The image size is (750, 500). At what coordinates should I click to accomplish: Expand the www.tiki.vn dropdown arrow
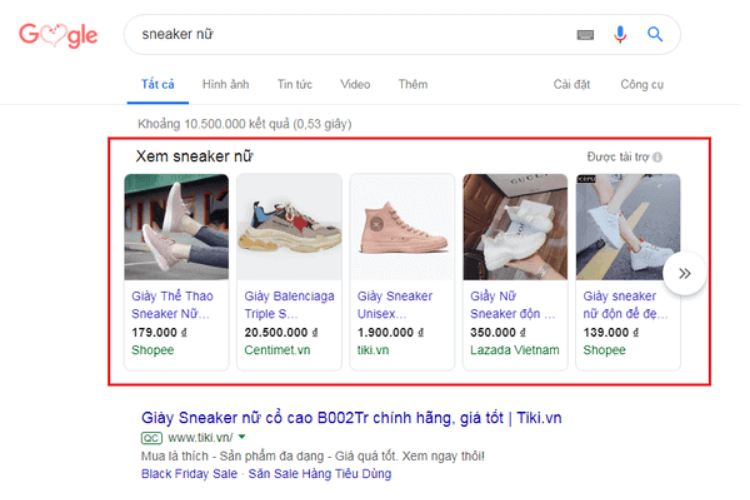coord(242,437)
